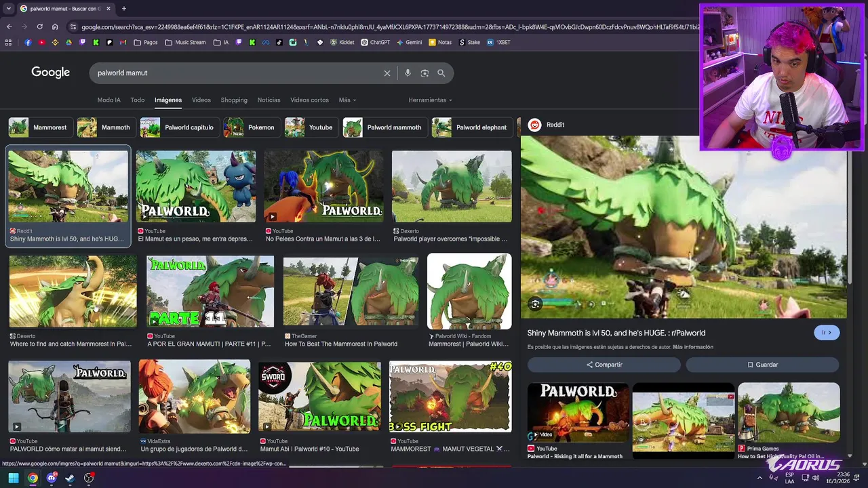Screen dimensions: 868x488
Task: Open the Google Drive bookmark icon
Action: (69, 42)
